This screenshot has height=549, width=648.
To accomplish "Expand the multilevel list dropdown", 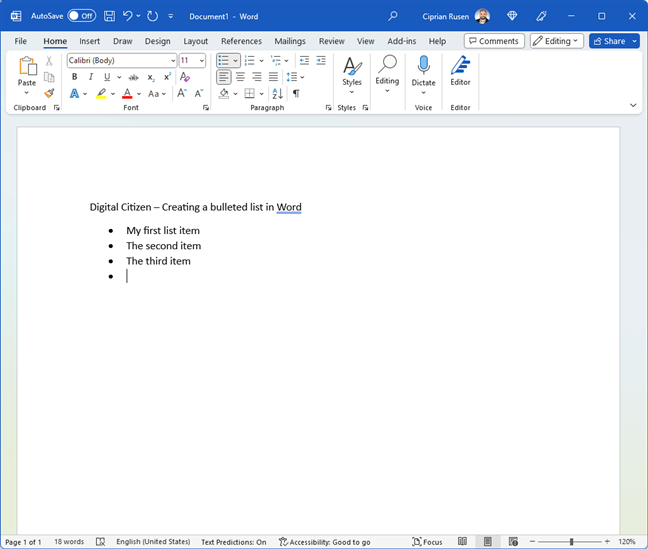I will click(286, 61).
